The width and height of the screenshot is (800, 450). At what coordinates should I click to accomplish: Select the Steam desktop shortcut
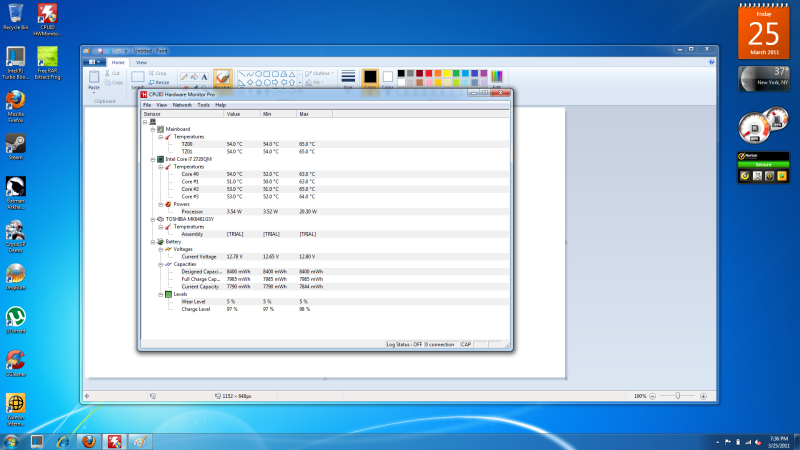15,147
